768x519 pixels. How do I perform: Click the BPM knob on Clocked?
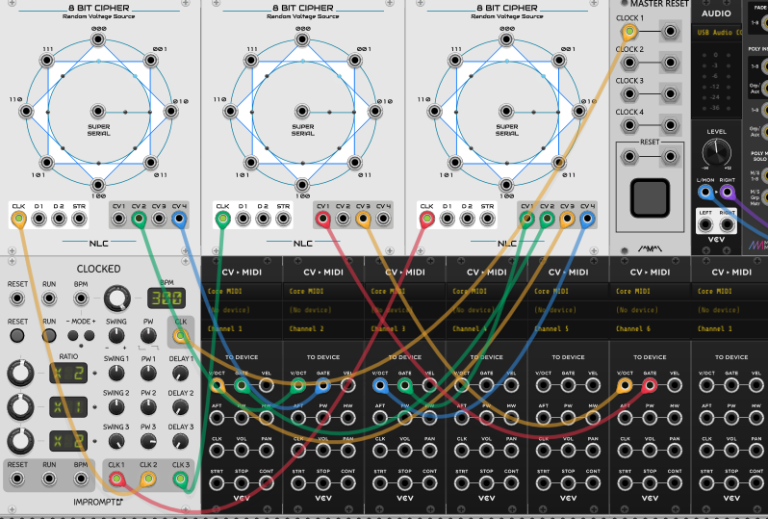pos(117,298)
